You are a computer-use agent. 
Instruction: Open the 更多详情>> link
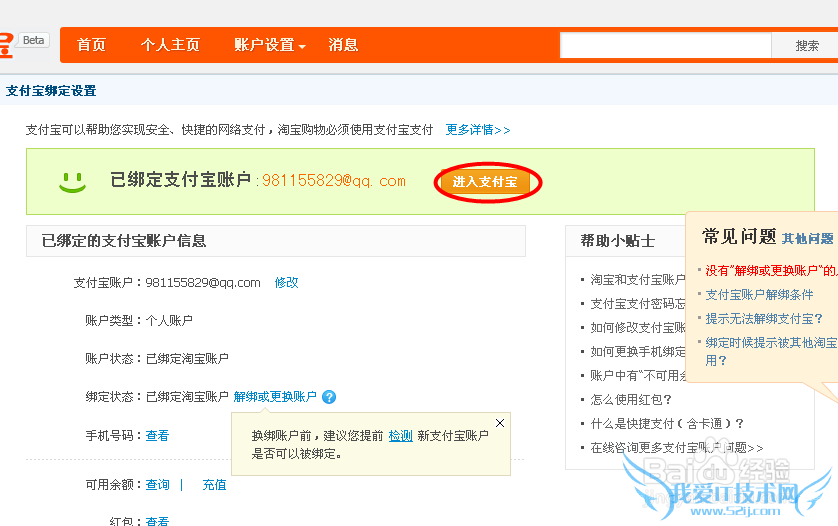click(x=478, y=130)
